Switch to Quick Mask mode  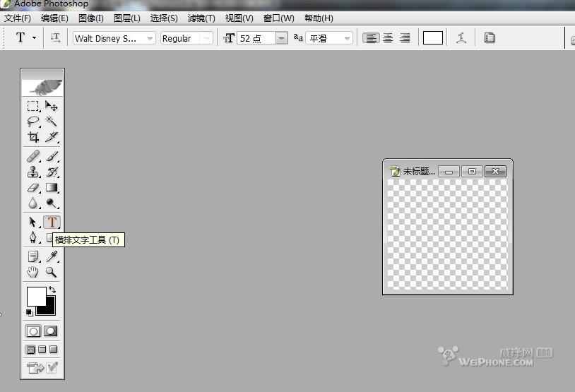[52, 331]
